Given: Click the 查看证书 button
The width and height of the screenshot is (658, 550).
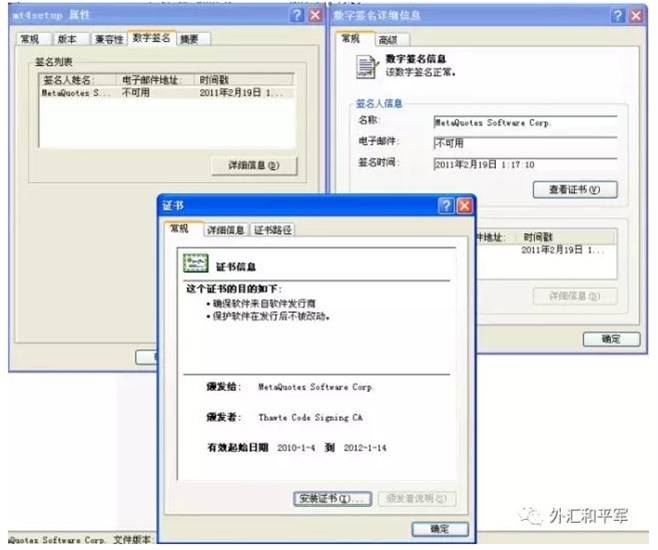Looking at the screenshot, I should coord(575,190).
